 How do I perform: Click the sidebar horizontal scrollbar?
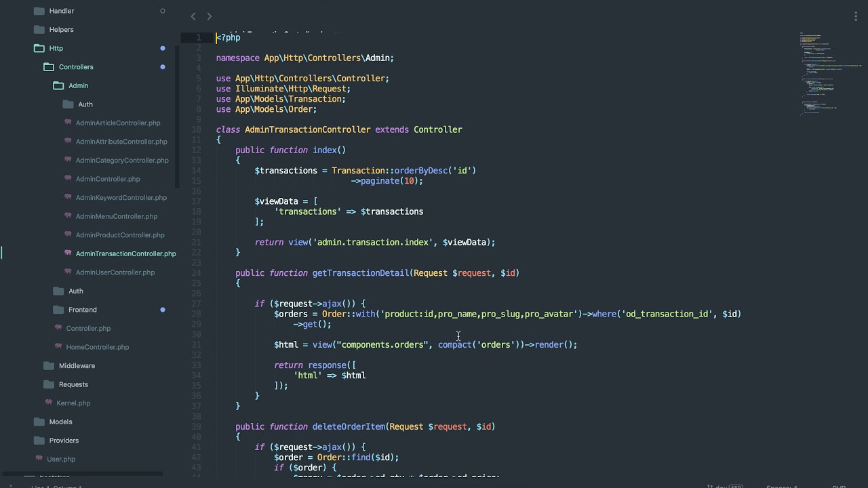click(81, 474)
